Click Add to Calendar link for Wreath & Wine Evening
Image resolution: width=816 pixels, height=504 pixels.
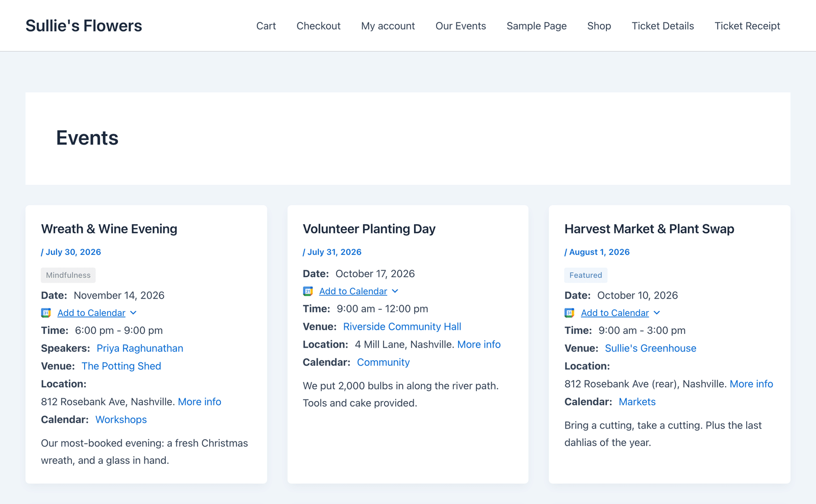(x=91, y=313)
